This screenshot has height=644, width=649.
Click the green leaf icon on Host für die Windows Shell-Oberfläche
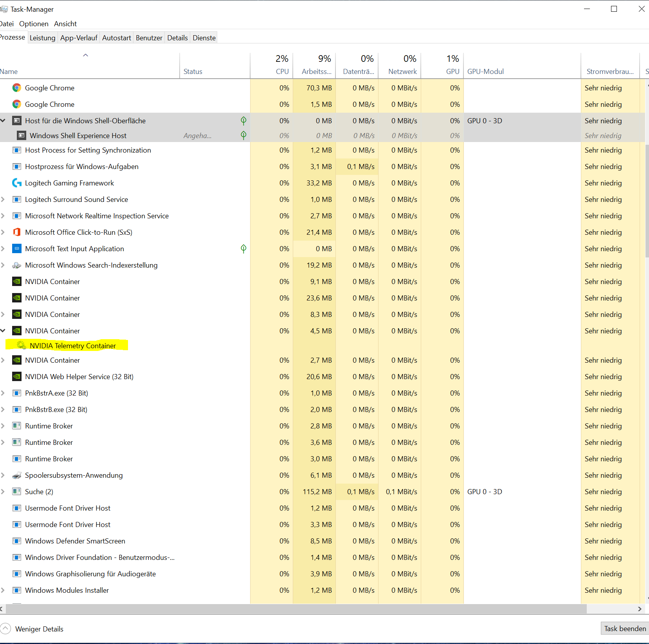243,121
